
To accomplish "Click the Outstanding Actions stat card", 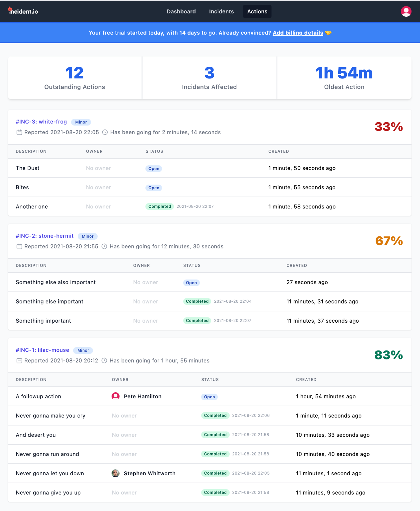I will pyautogui.click(x=75, y=78).
